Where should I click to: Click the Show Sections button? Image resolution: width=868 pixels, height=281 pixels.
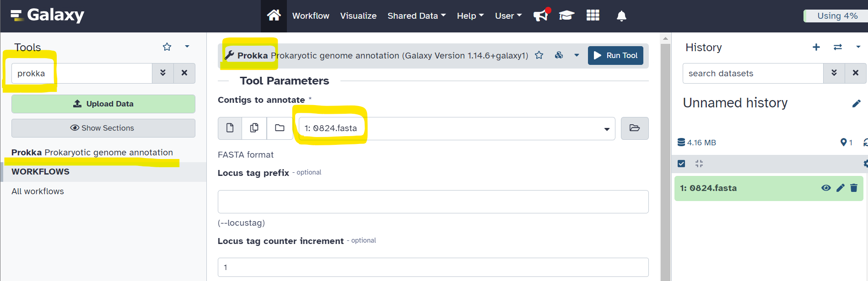coord(103,128)
